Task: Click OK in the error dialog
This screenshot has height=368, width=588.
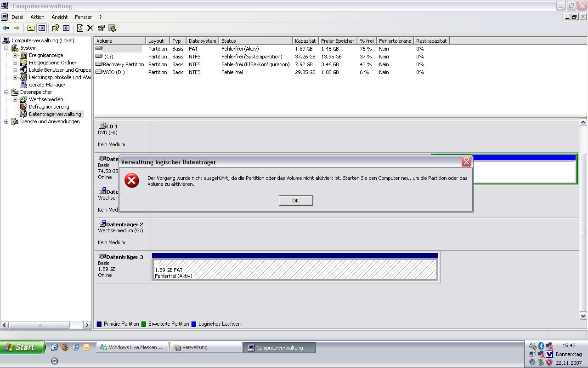Action: 295,201
